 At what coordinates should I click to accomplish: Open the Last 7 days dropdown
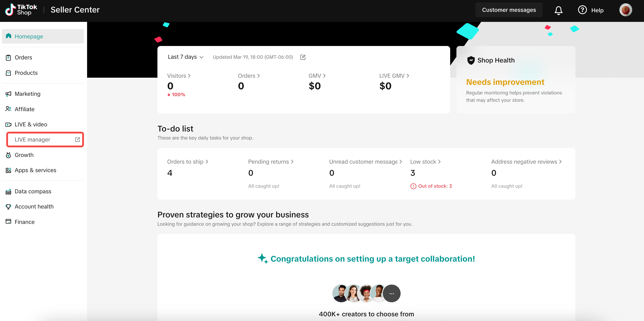pyautogui.click(x=186, y=57)
